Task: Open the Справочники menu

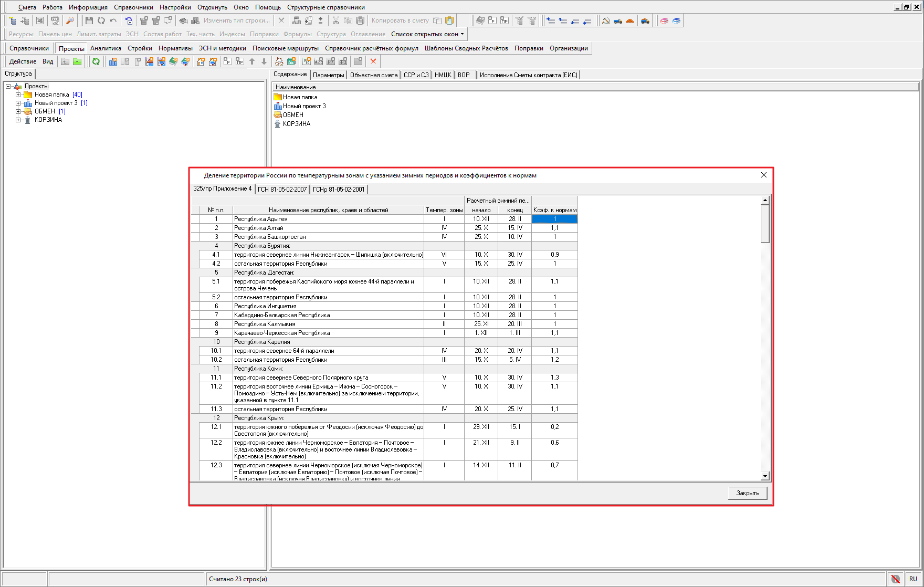Action: pos(133,7)
